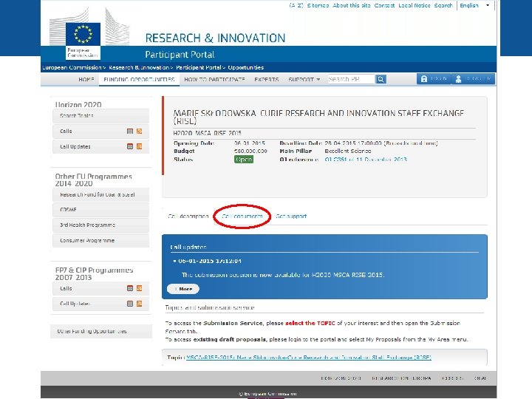Click the Contact header link
The height and width of the screenshot is (399, 532).
(x=384, y=5)
